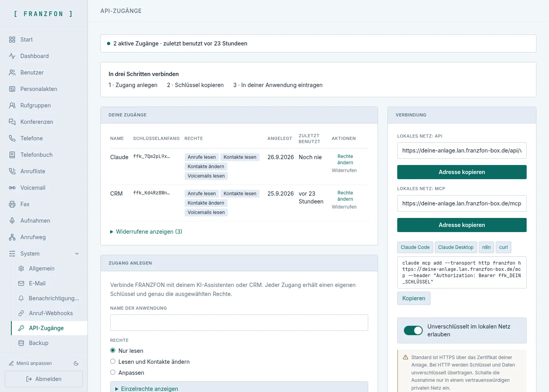The height and width of the screenshot is (392, 549).
Task: Select the Benutzer people icon
Action: click(12, 73)
